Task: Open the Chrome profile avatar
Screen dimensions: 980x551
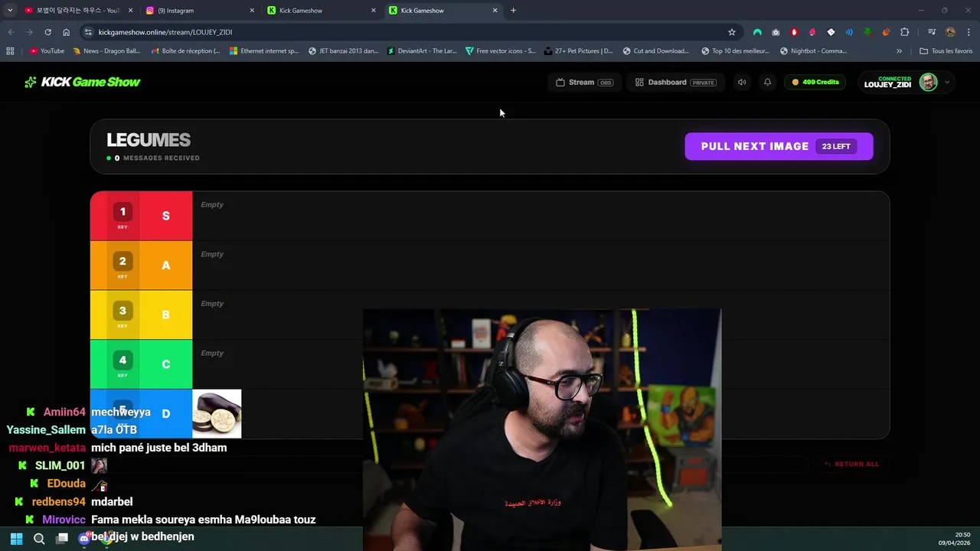Action: [950, 32]
